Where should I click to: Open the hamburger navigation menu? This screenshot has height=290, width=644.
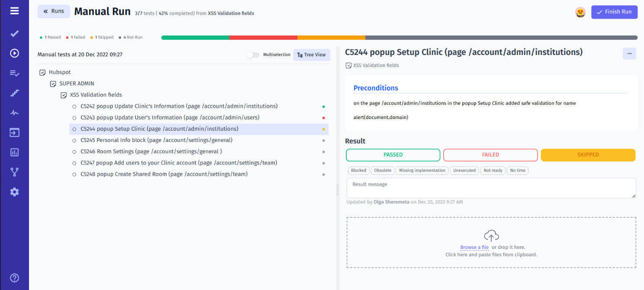[14, 11]
